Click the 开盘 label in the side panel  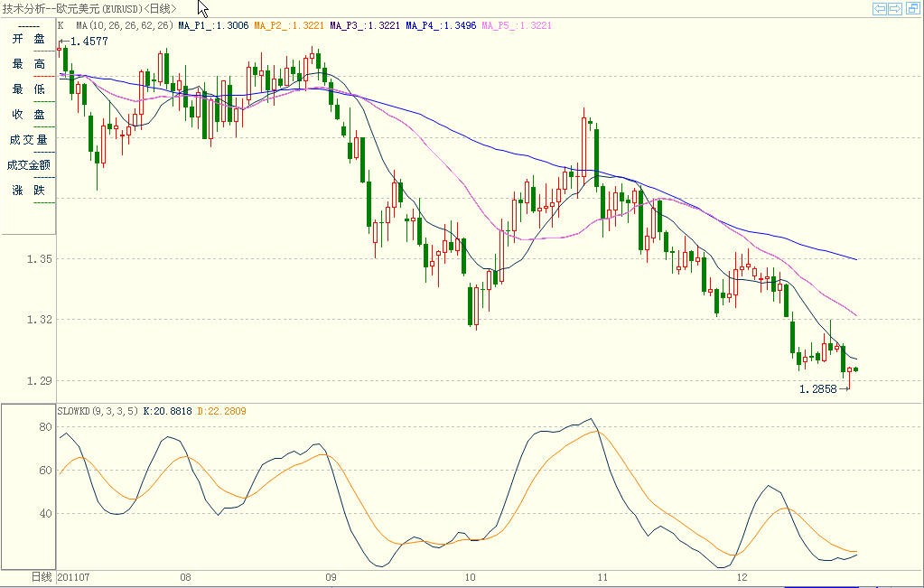(x=28, y=39)
